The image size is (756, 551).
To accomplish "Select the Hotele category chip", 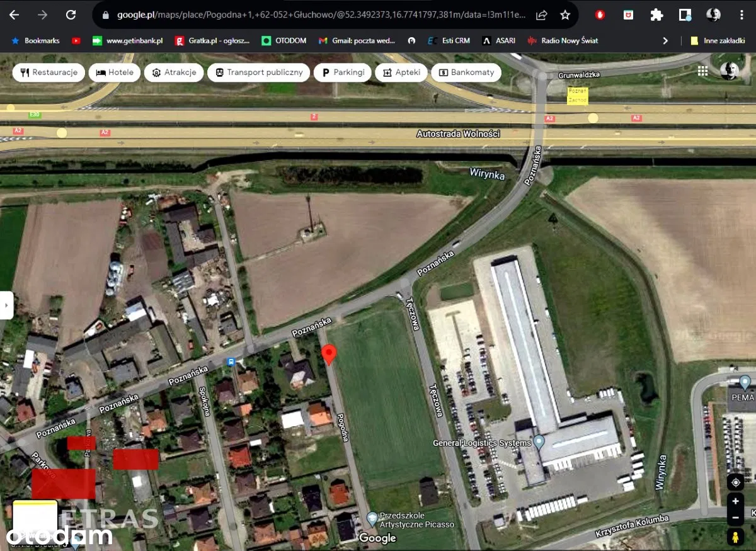I will (x=115, y=72).
